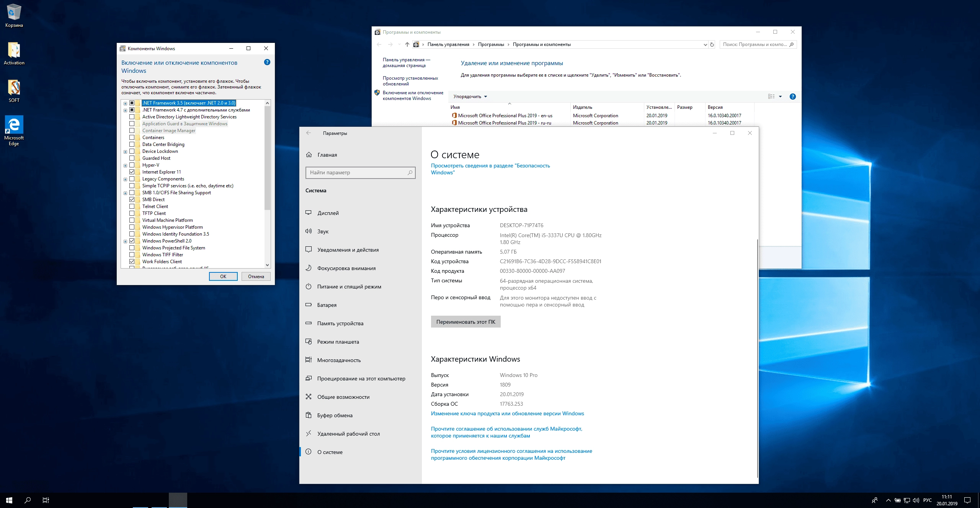
Task: Uncheck Internet Explorer 11
Action: tap(132, 172)
